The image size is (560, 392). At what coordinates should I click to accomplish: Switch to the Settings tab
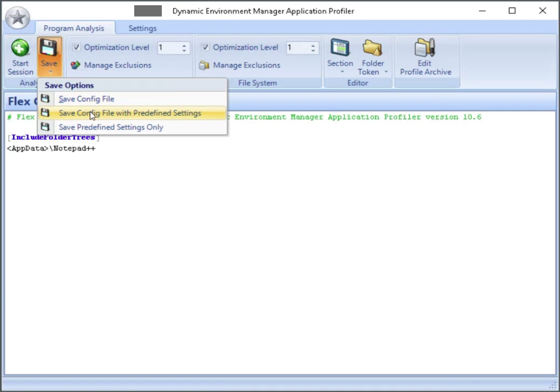(x=142, y=28)
